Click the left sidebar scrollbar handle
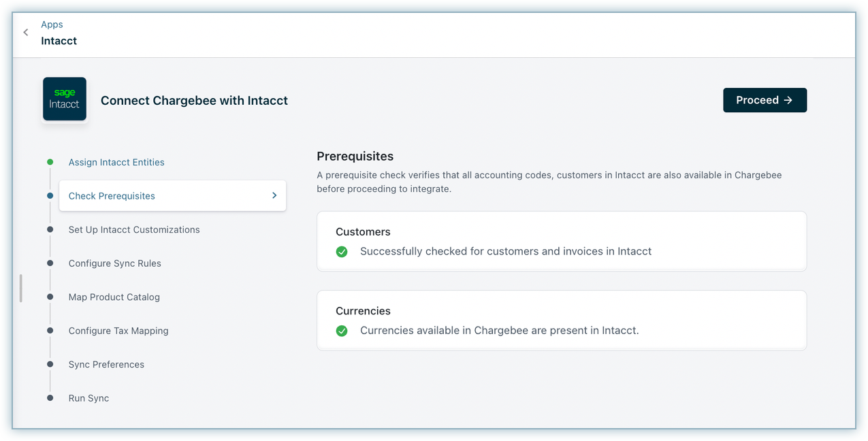 [21, 289]
